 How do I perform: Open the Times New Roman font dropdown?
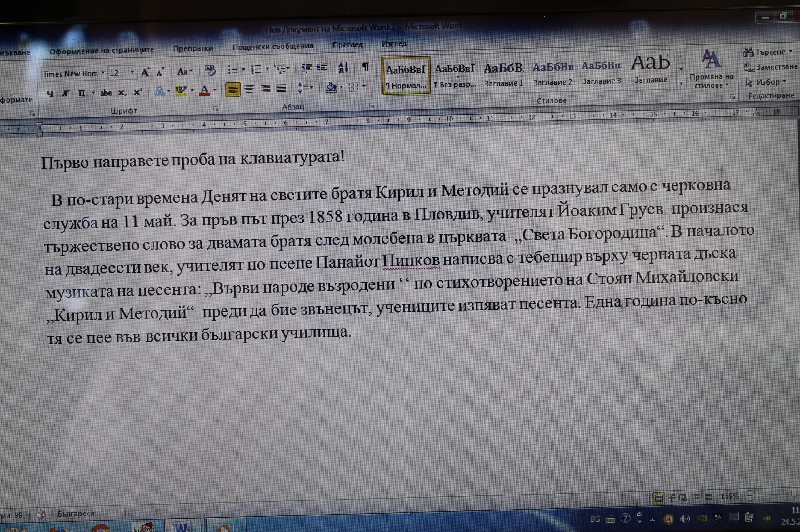102,73
